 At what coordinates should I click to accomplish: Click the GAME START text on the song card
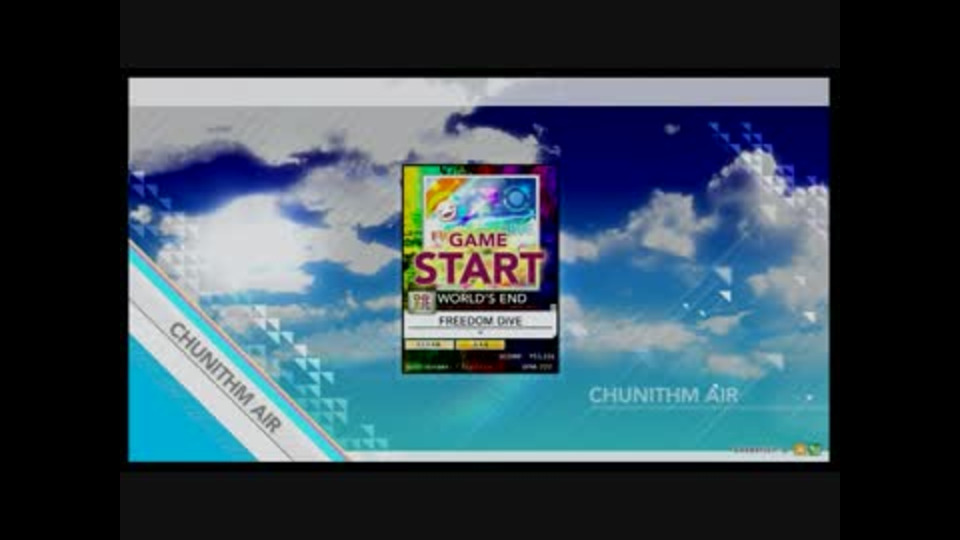pyautogui.click(x=479, y=260)
